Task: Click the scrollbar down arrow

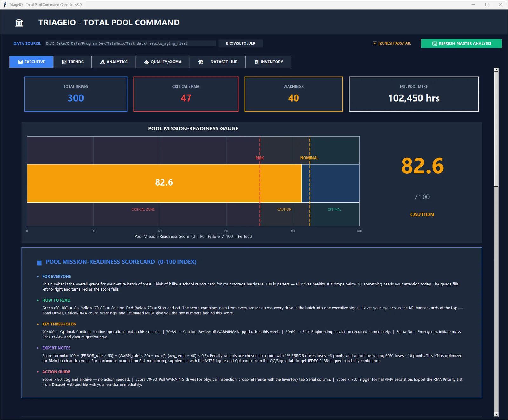Action: (496, 414)
